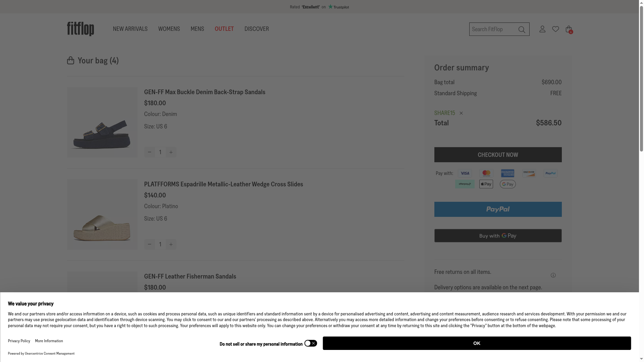Image resolution: width=644 pixels, height=362 pixels.
Task: Click the Search FitFlop input field
Action: point(491,29)
